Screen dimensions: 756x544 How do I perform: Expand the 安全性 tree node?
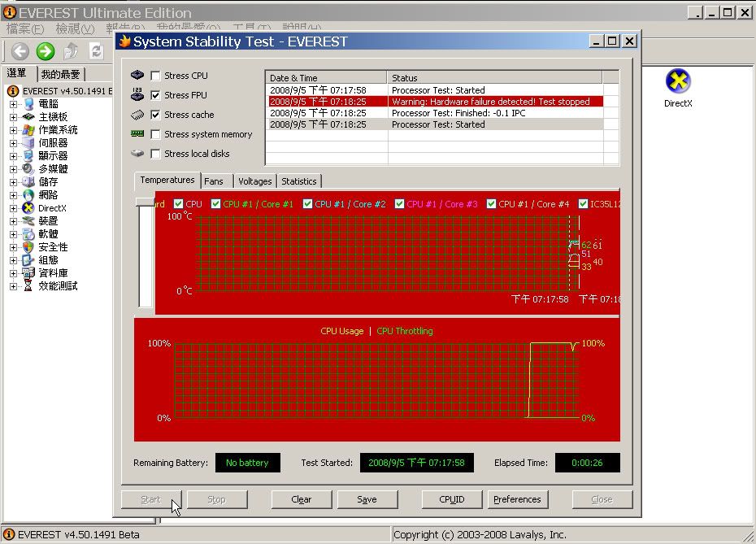click(x=14, y=247)
